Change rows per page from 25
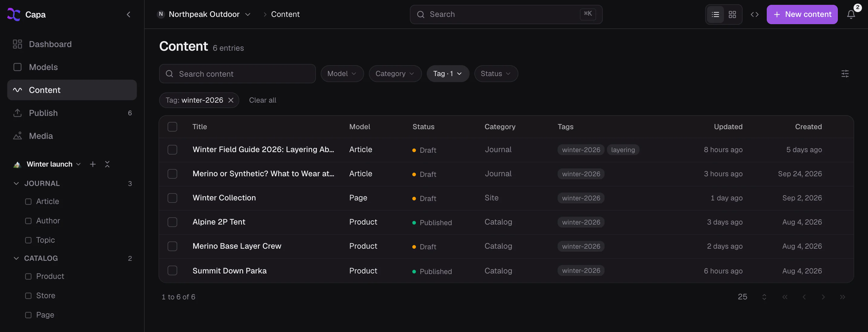Viewport: 868px width, 332px height. point(752,297)
